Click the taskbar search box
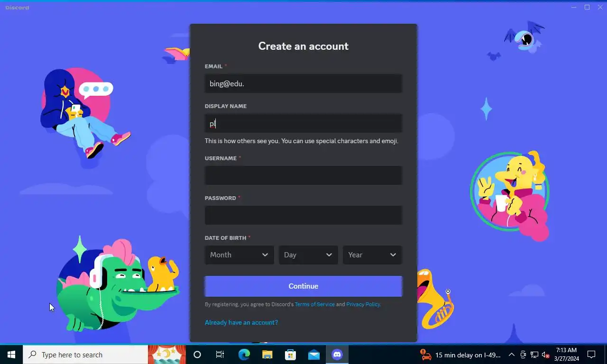Screen dimensions: 607x364 (x=85, y=355)
